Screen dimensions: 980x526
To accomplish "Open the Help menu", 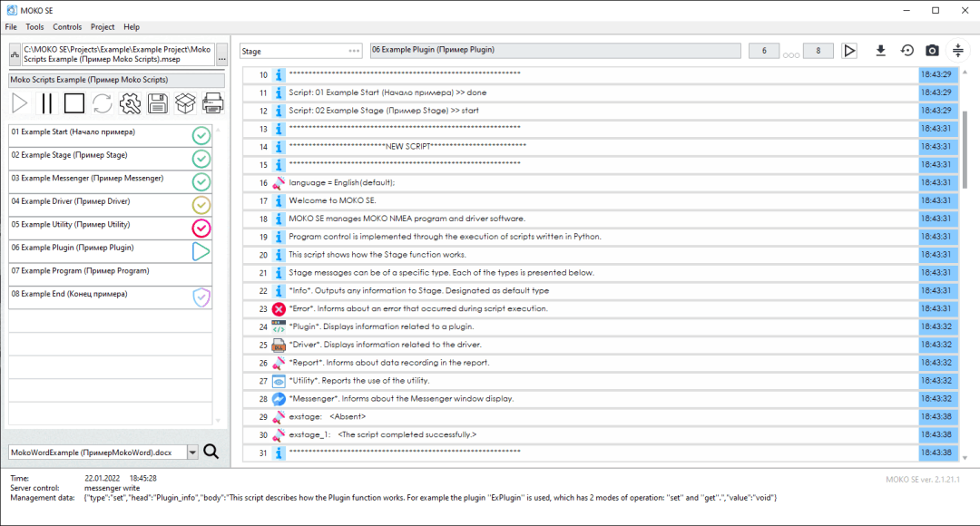I will pos(132,27).
